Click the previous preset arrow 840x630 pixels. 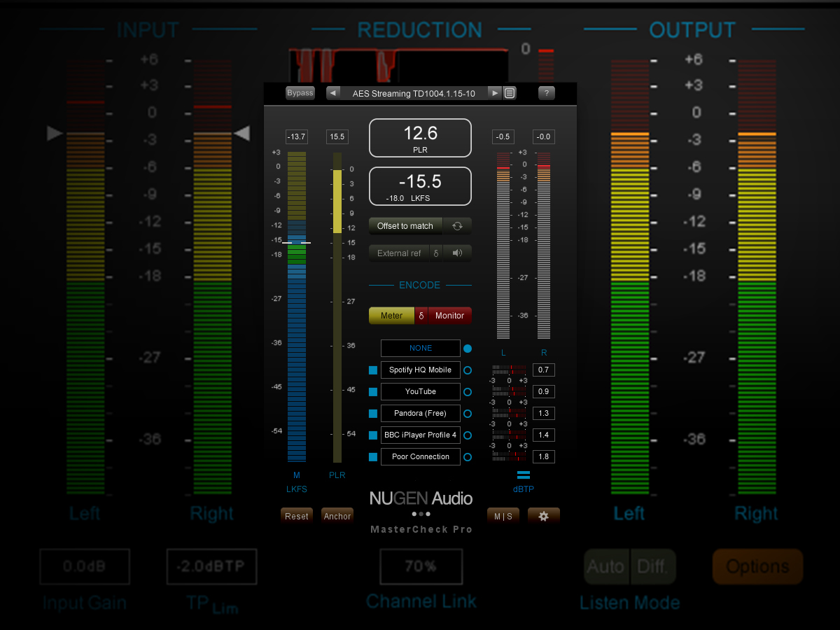(332, 92)
